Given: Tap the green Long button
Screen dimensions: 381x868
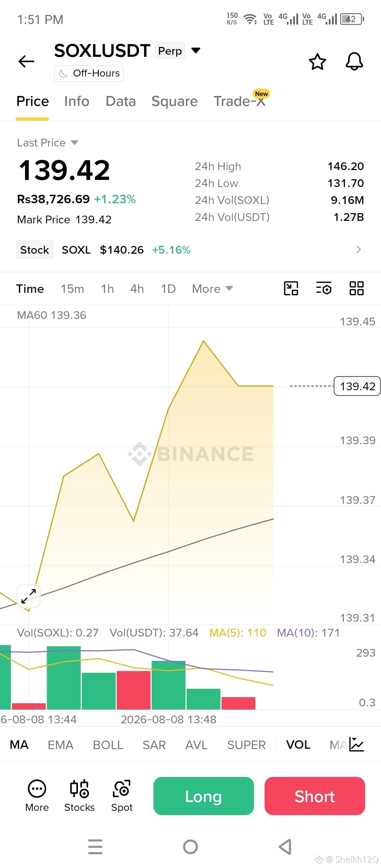Looking at the screenshot, I should tap(204, 796).
